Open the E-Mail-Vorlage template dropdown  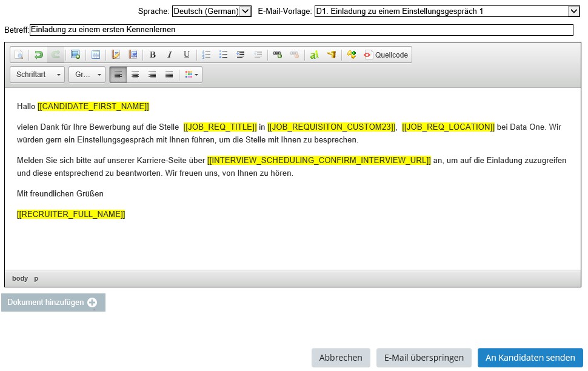tap(447, 11)
